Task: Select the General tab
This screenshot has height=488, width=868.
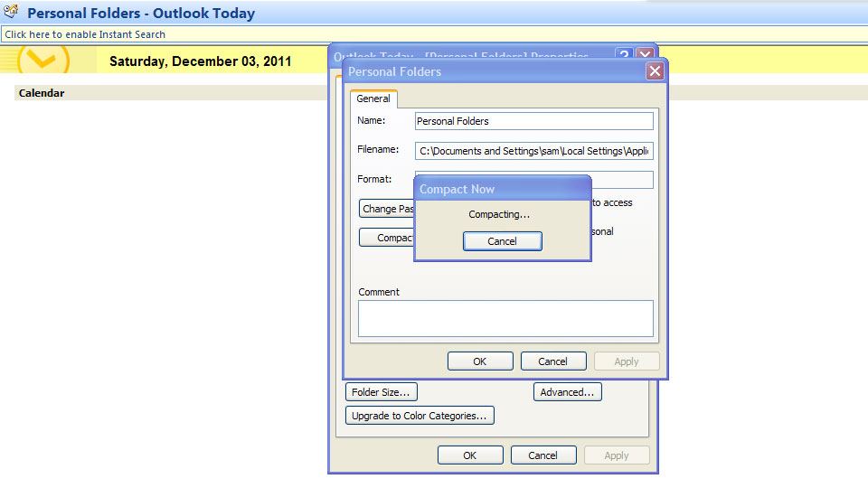Action: click(373, 99)
